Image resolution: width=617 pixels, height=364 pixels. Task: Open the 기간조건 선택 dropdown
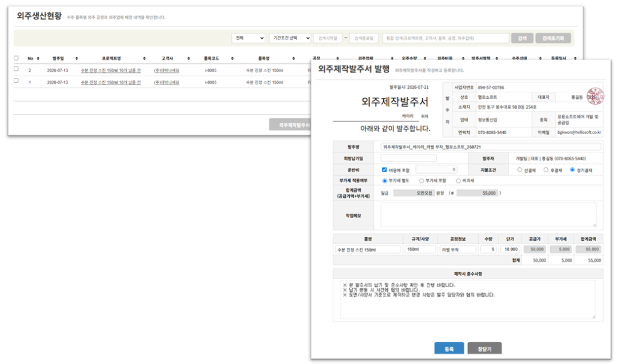coord(290,38)
